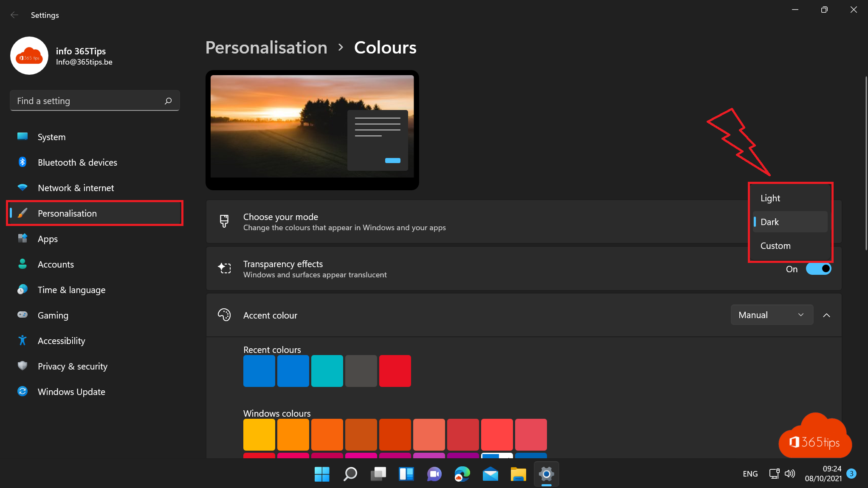The width and height of the screenshot is (868, 488).
Task: Select the Light mode option
Action: tap(771, 198)
